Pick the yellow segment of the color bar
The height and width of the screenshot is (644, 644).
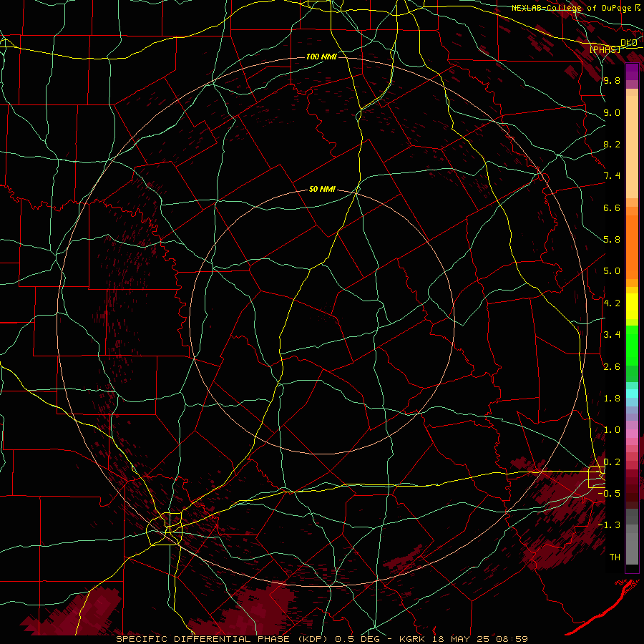[632, 306]
